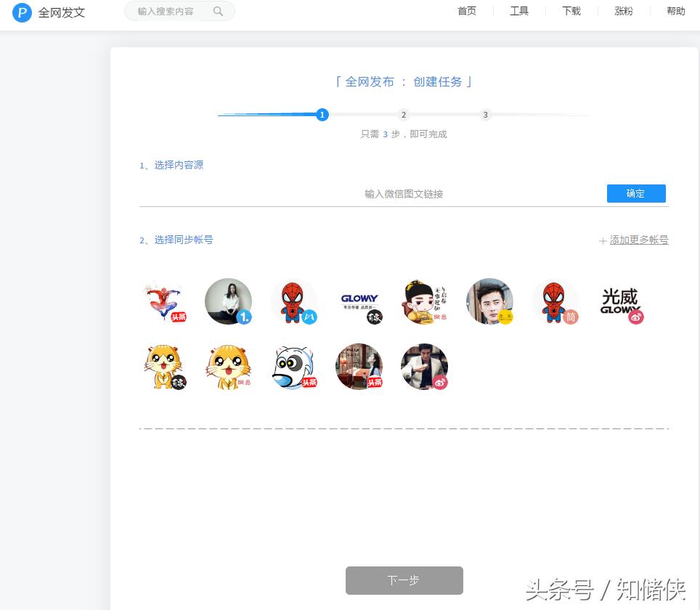700x610 pixels.
Task: Click step 3 marker on progress bar
Action: click(x=485, y=115)
